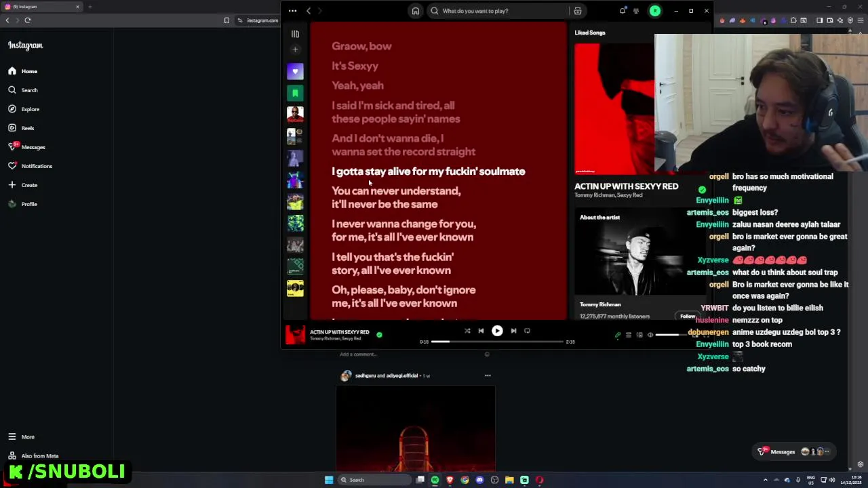Go back in Spotify history
Image resolution: width=868 pixels, height=488 pixels.
tap(309, 11)
